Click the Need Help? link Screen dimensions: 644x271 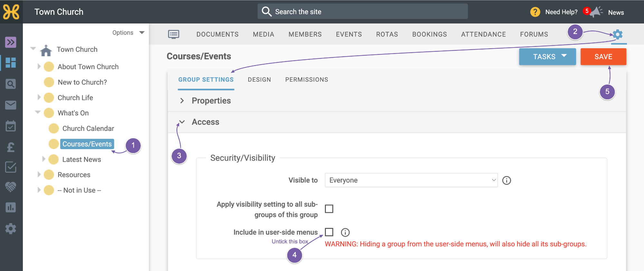tap(561, 12)
